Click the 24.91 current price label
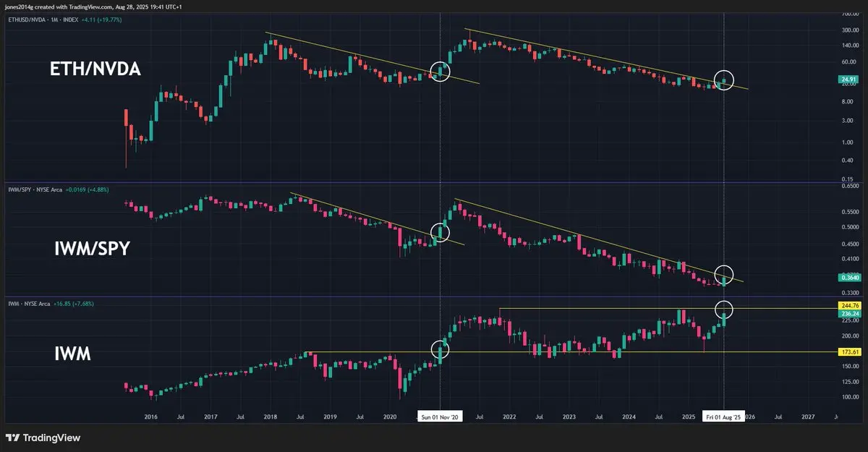This screenshot has height=452, width=868. 848,79
